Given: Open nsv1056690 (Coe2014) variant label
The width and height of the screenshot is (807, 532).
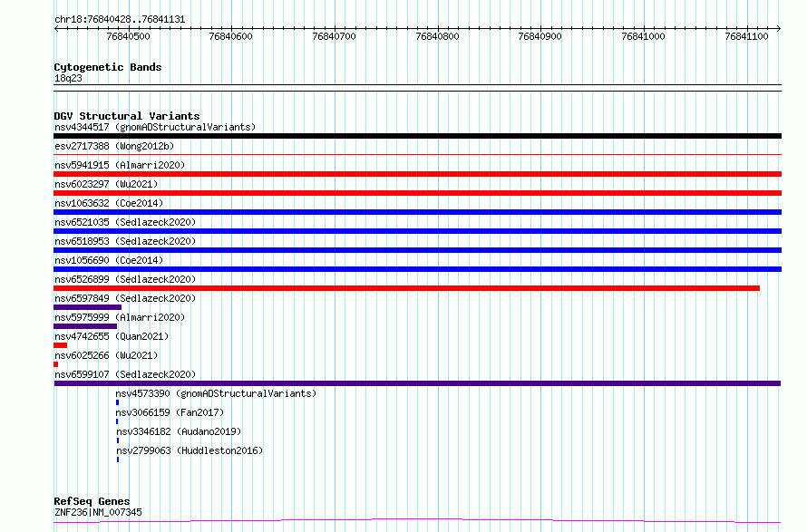Looking at the screenshot, I should (109, 260).
